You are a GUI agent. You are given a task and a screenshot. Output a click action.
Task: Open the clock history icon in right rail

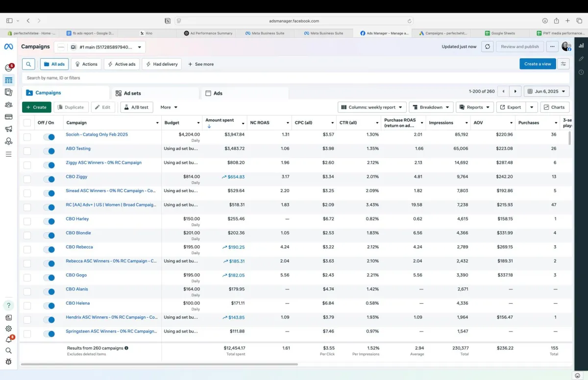pyautogui.click(x=581, y=72)
